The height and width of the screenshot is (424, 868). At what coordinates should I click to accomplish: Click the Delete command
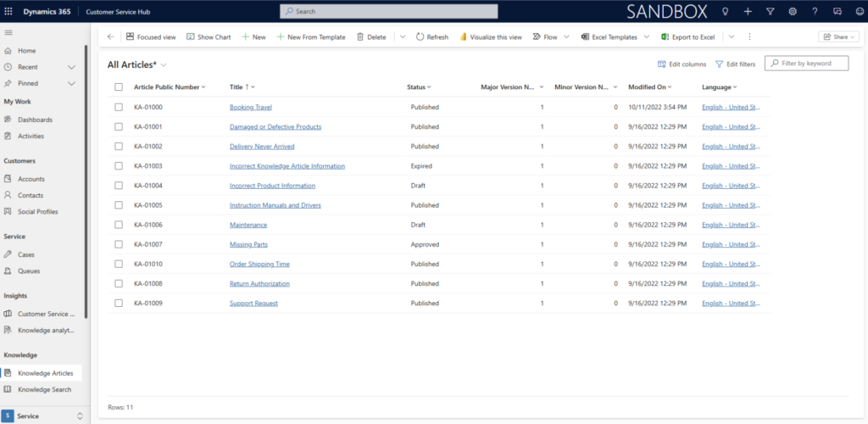pyautogui.click(x=371, y=37)
